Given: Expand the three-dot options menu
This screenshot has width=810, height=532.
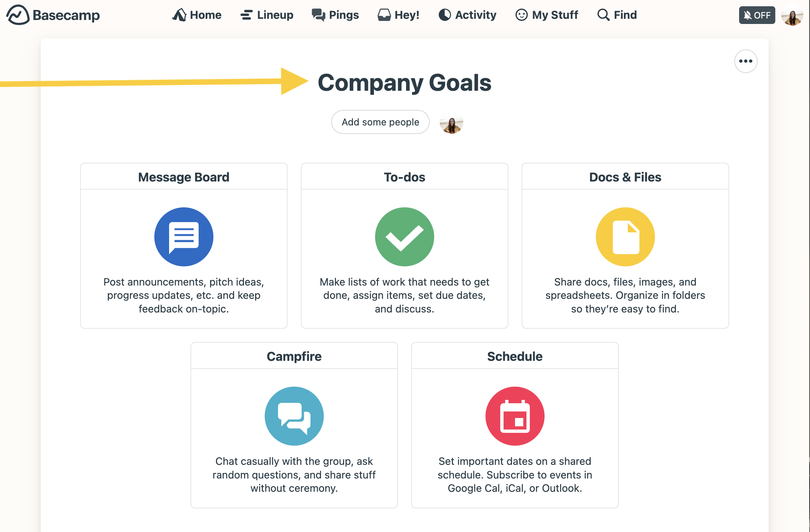Looking at the screenshot, I should click(745, 61).
